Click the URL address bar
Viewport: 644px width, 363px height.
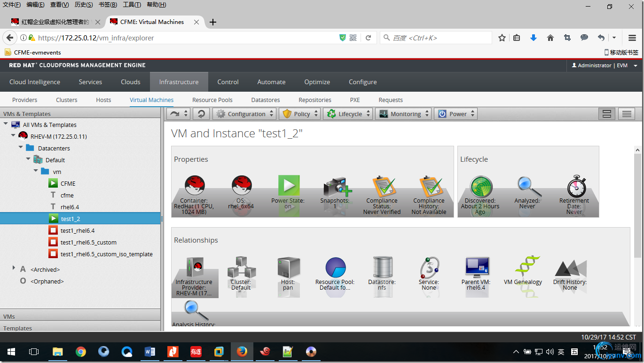[x=188, y=38]
